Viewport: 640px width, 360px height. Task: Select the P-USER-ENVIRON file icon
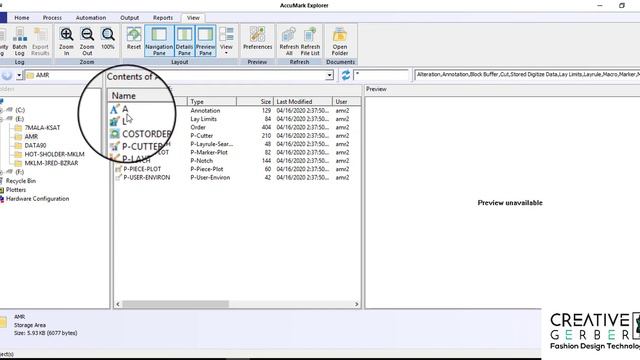coord(118,178)
